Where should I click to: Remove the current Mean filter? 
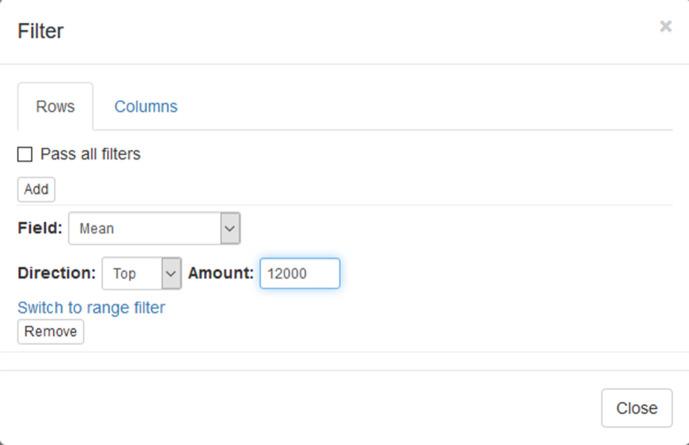50,331
